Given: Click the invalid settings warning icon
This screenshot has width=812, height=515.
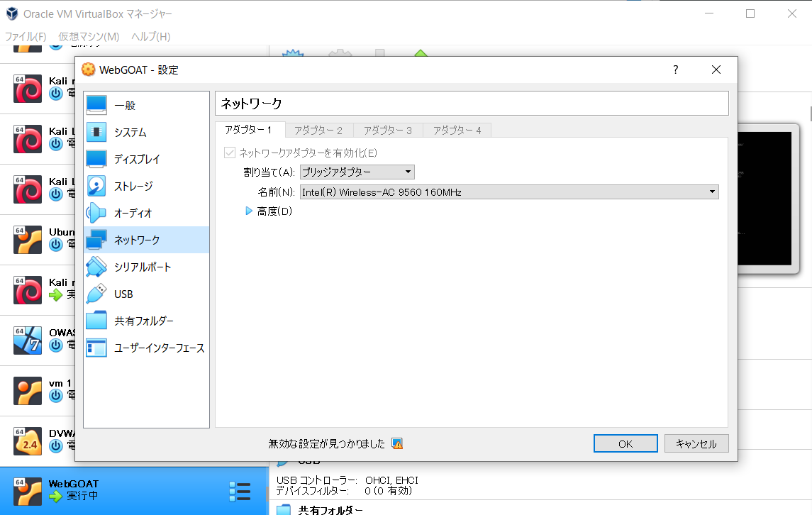Looking at the screenshot, I should (397, 443).
